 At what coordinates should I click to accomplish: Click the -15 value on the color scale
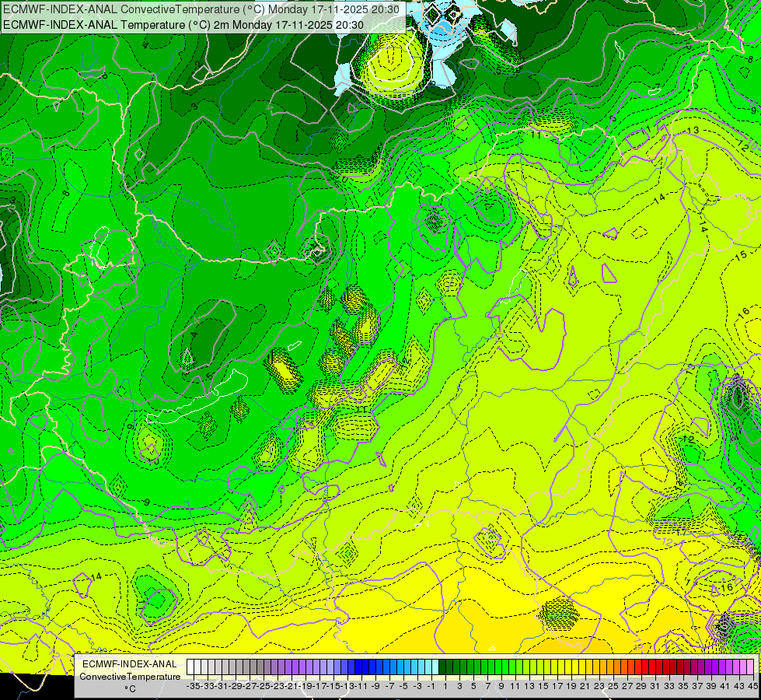[334, 687]
